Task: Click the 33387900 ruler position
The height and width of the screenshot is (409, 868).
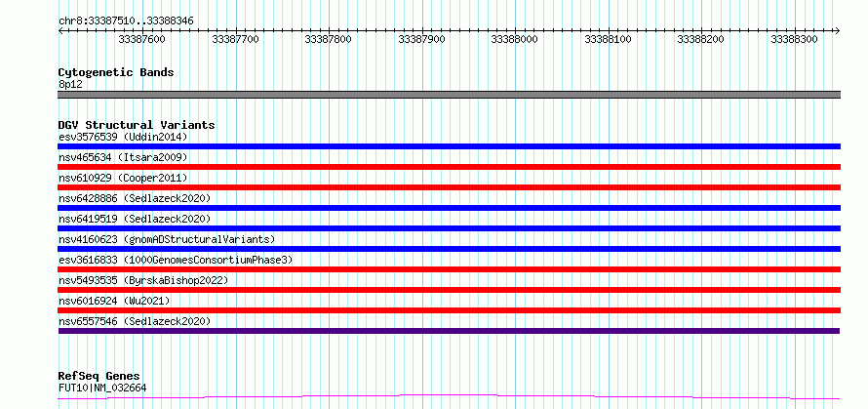Action: tap(421, 39)
